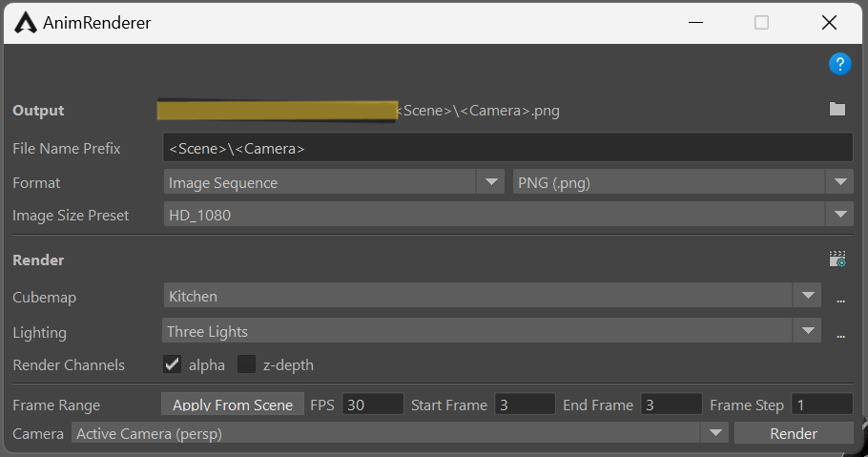Click the Apply From Scene button
Screen dimensions: 868x457
[x=233, y=405]
